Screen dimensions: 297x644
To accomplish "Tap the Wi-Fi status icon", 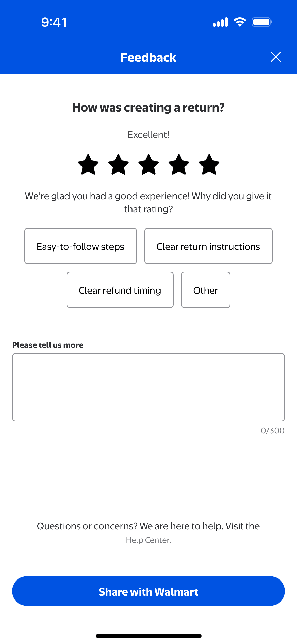I will (240, 22).
